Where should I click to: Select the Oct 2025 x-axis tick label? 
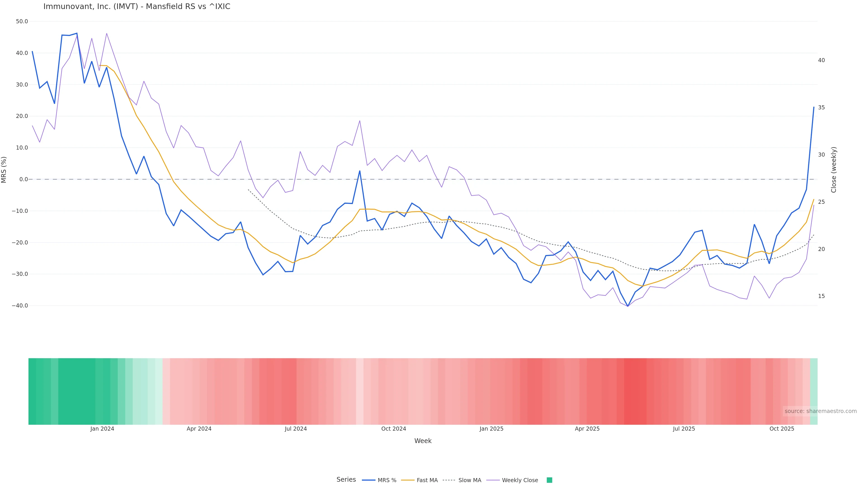[x=782, y=429]
